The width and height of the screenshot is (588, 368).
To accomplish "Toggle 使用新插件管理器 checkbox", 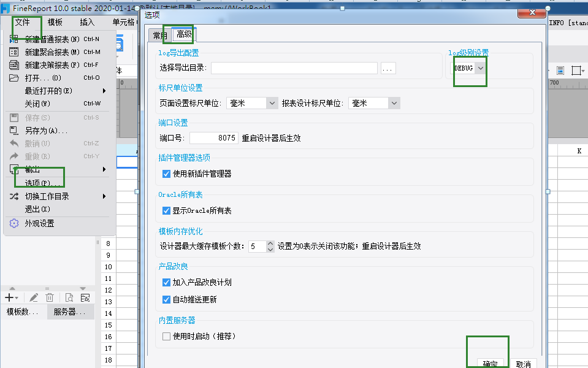I will [167, 174].
